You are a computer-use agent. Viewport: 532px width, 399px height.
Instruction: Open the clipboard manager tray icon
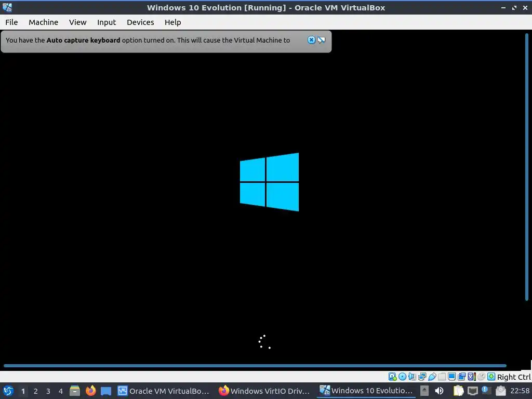pyautogui.click(x=458, y=391)
